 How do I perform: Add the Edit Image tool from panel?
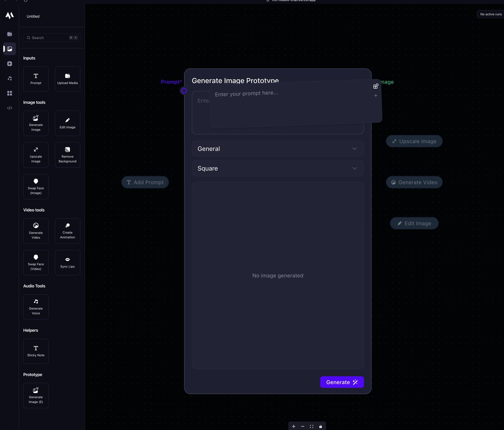(68, 123)
